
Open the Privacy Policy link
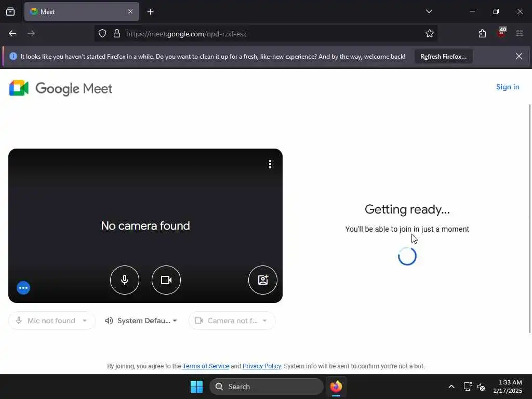262,366
